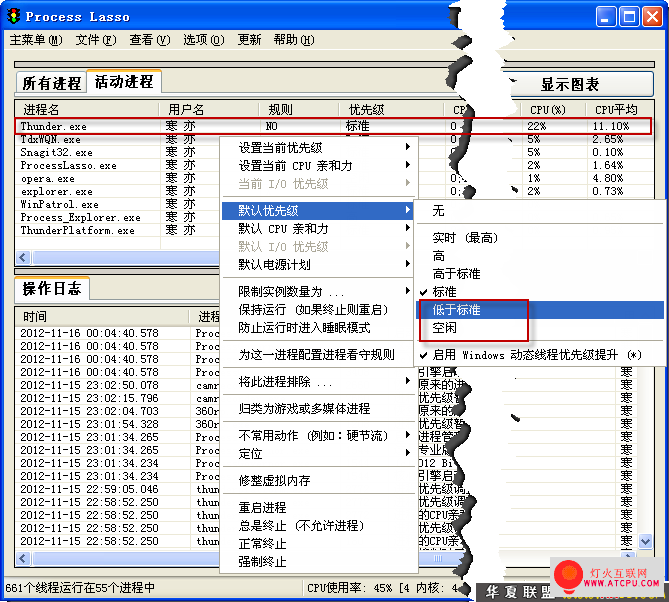Screen dimensions: 669x602
Task: Choose 强制终止 from context menu
Action: point(317,561)
